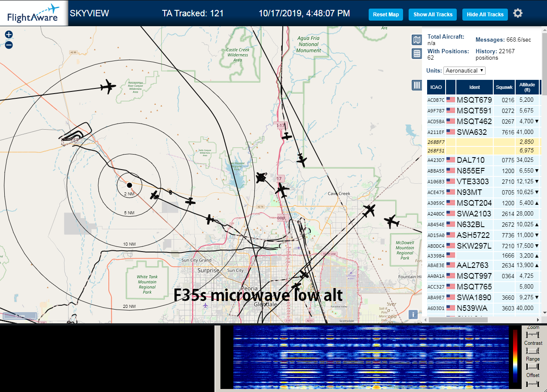This screenshot has width=547, height=392.
Task: Click the US flag next to DAL710
Action: pos(451,160)
